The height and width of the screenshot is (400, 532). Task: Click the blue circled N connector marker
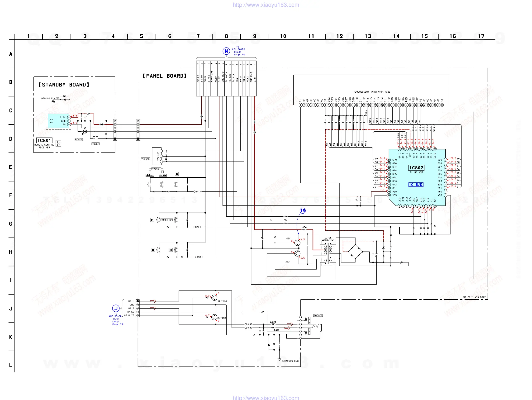(226, 51)
